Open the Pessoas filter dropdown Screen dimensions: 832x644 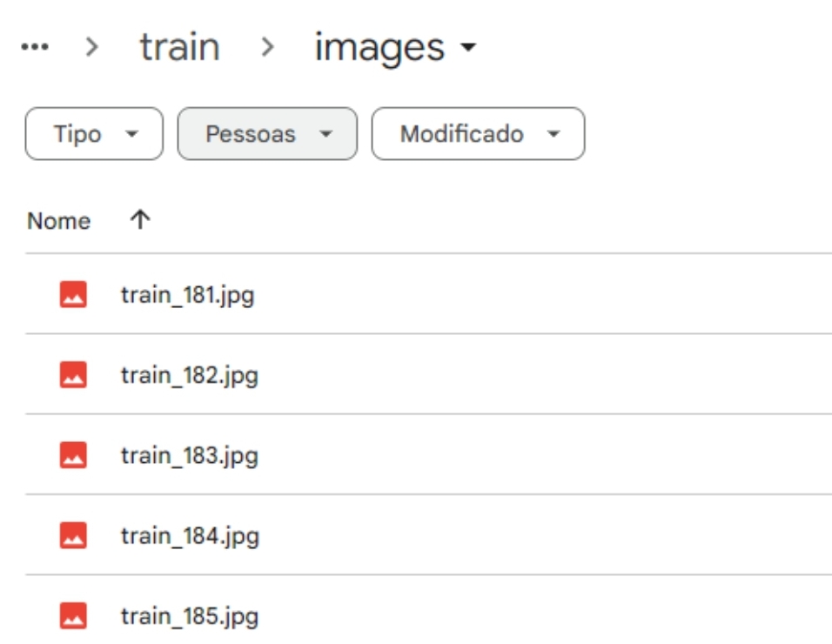pyautogui.click(x=267, y=134)
